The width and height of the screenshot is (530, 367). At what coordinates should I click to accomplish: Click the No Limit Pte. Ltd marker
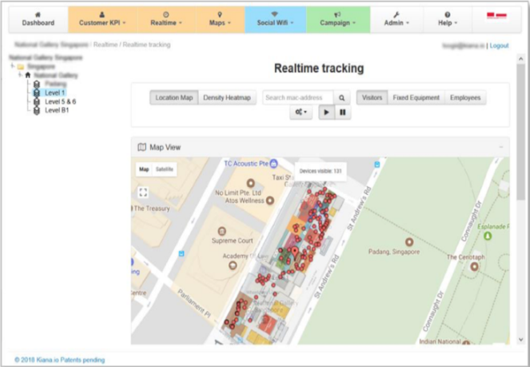[250, 183]
